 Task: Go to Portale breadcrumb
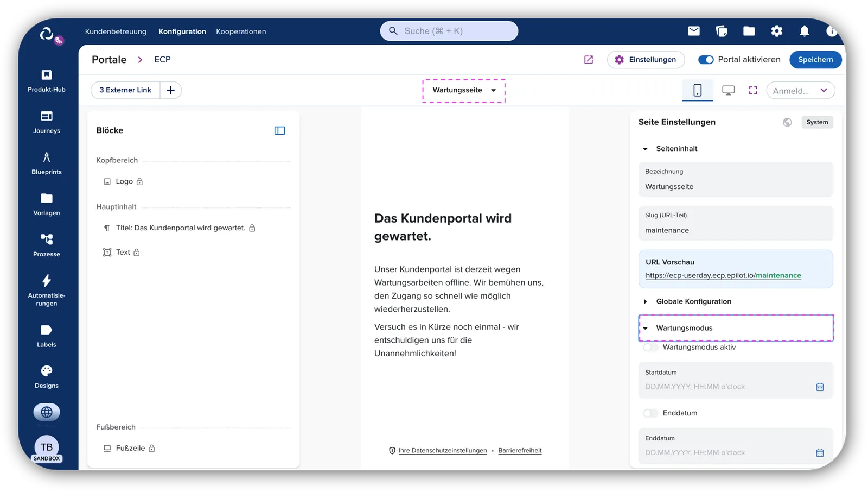point(109,60)
